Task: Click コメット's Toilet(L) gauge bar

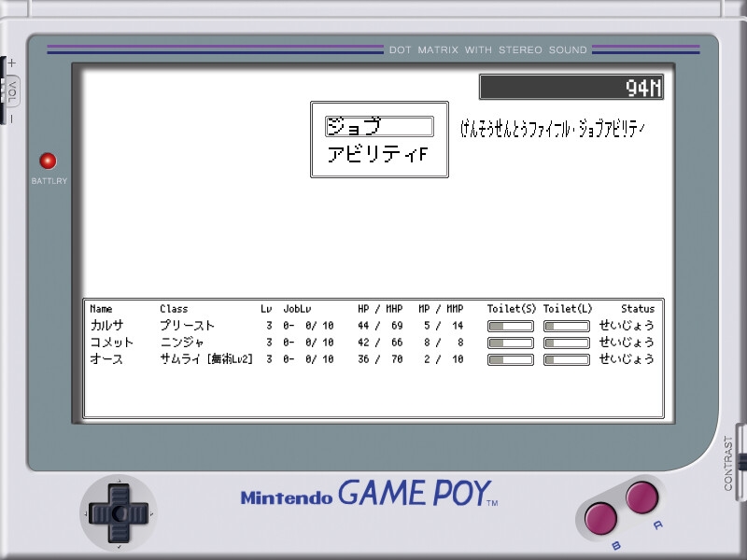Action: [x=567, y=343]
